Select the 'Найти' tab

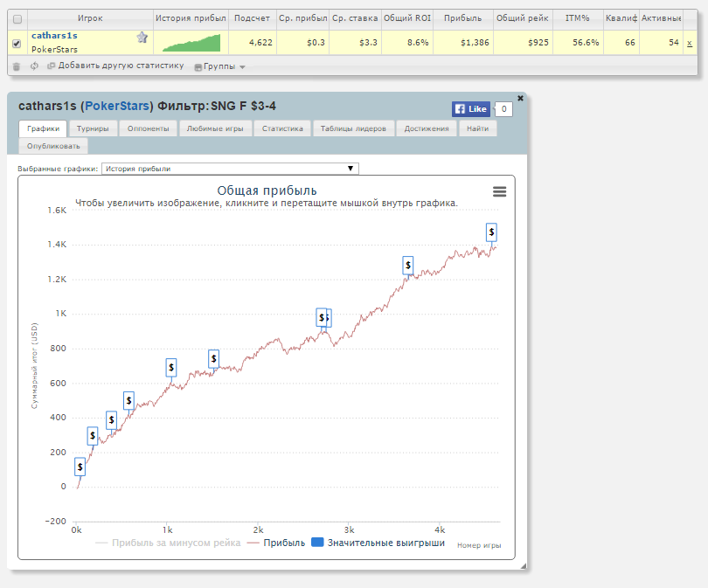click(x=478, y=128)
